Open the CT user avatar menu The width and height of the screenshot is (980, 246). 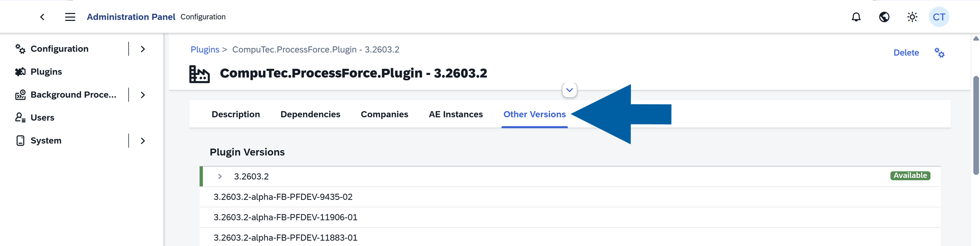tap(939, 17)
